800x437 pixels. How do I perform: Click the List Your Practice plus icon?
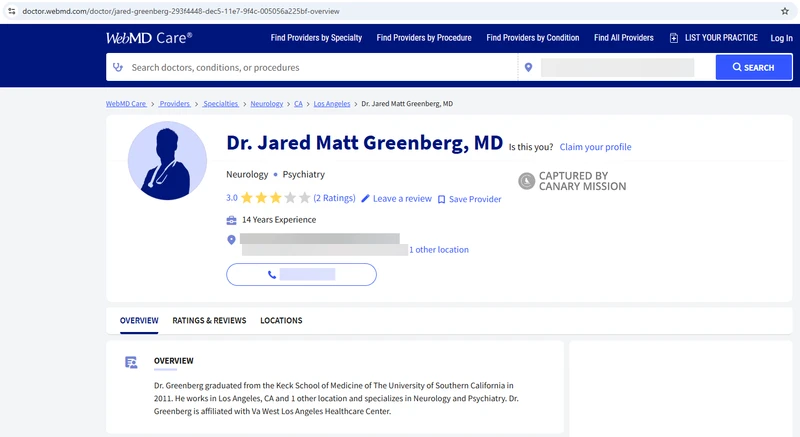[x=673, y=38]
